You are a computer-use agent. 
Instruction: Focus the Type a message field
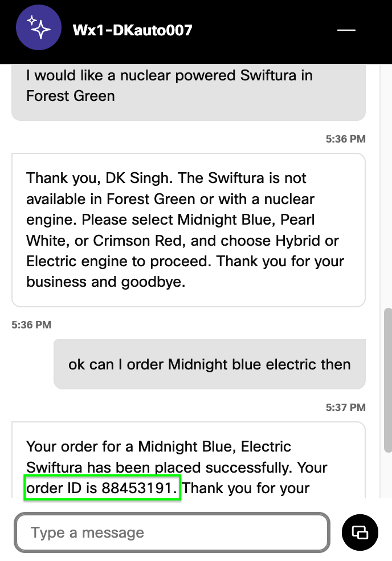point(171,533)
